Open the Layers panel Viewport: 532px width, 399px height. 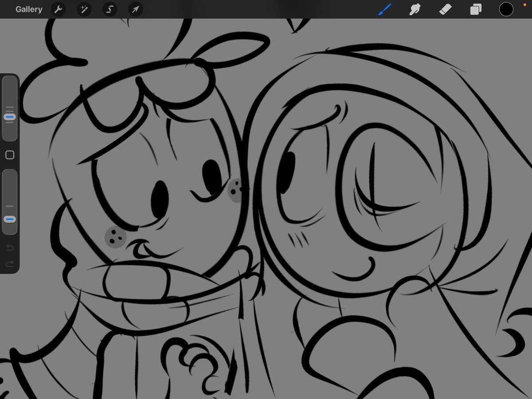point(476,9)
